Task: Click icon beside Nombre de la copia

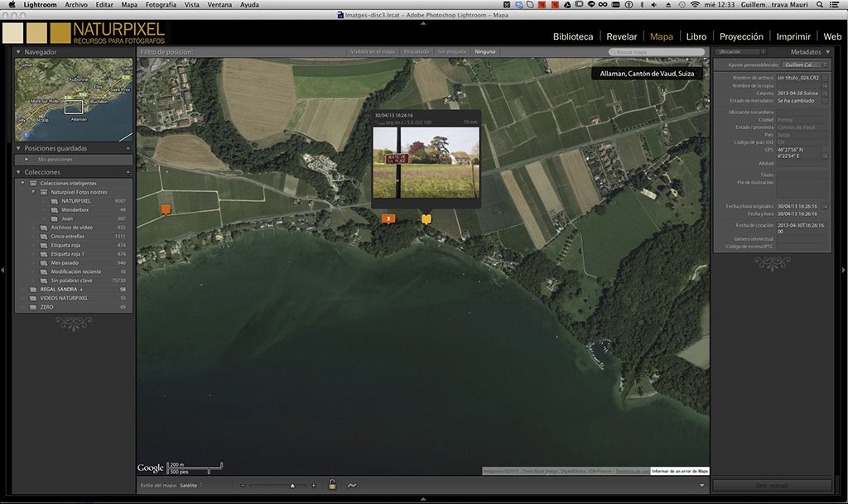Action: click(x=825, y=85)
